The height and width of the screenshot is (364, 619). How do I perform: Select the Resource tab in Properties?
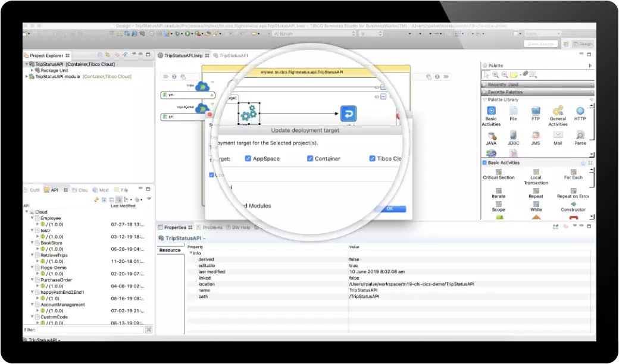coord(170,250)
